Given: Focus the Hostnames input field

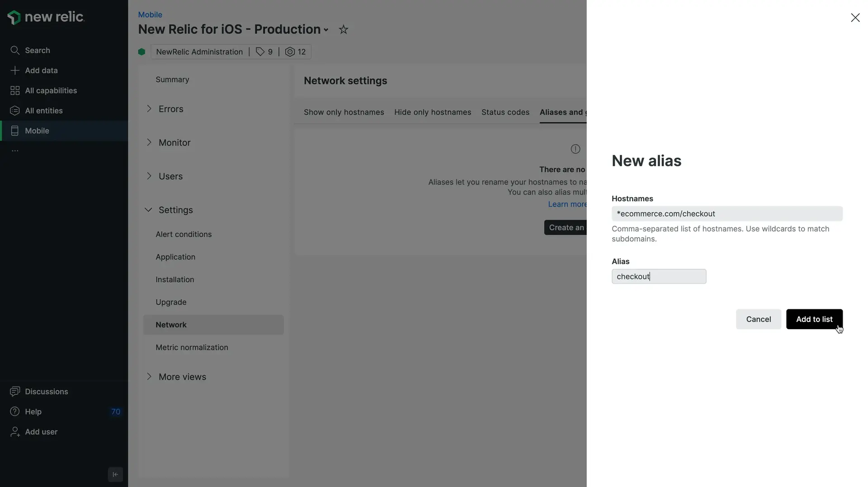Looking at the screenshot, I should coord(727,213).
